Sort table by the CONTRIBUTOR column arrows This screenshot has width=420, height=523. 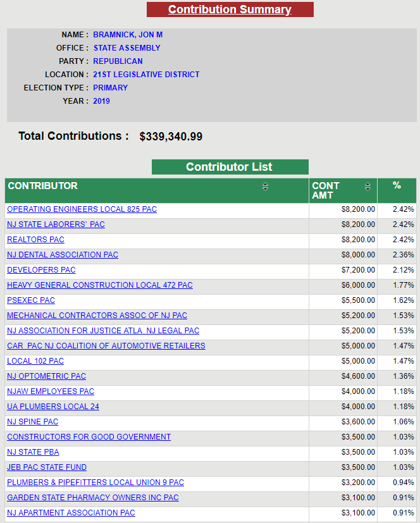265,187
